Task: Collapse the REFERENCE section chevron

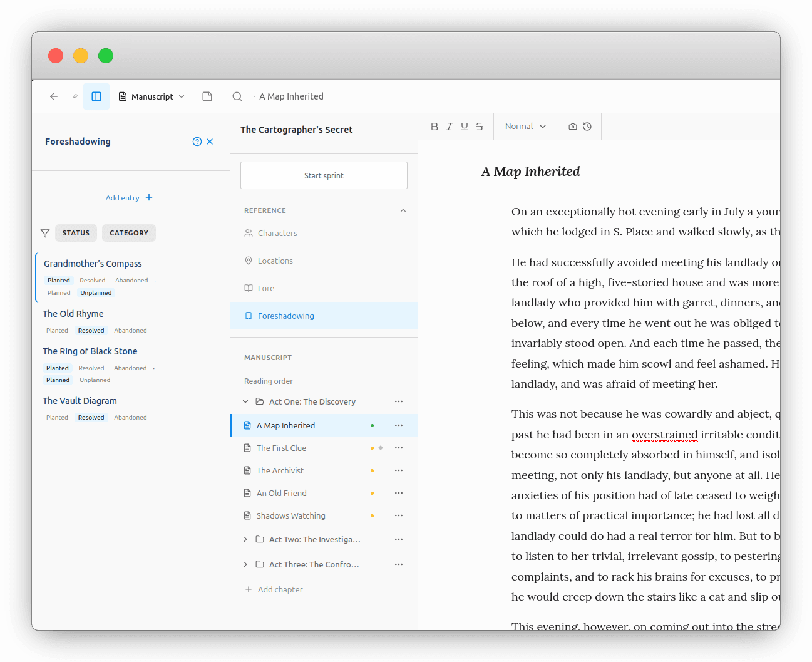Action: pos(403,210)
